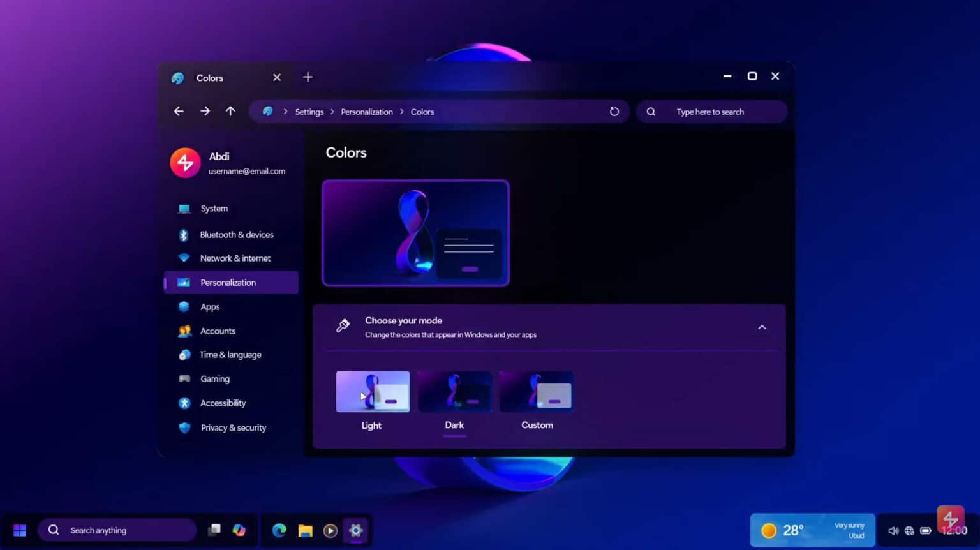Select Time & language settings
The image size is (980, 550).
point(230,354)
